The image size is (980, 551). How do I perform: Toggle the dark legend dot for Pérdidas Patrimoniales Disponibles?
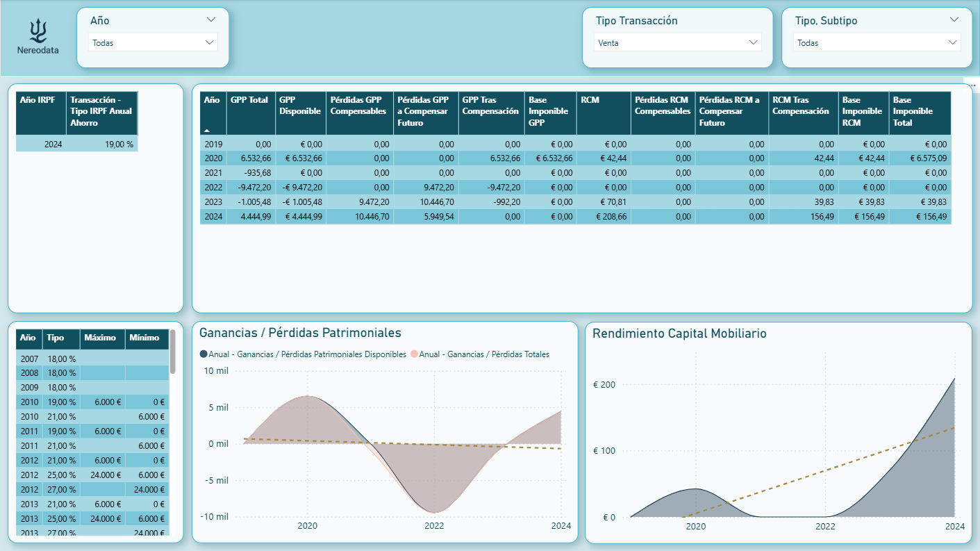[204, 354]
